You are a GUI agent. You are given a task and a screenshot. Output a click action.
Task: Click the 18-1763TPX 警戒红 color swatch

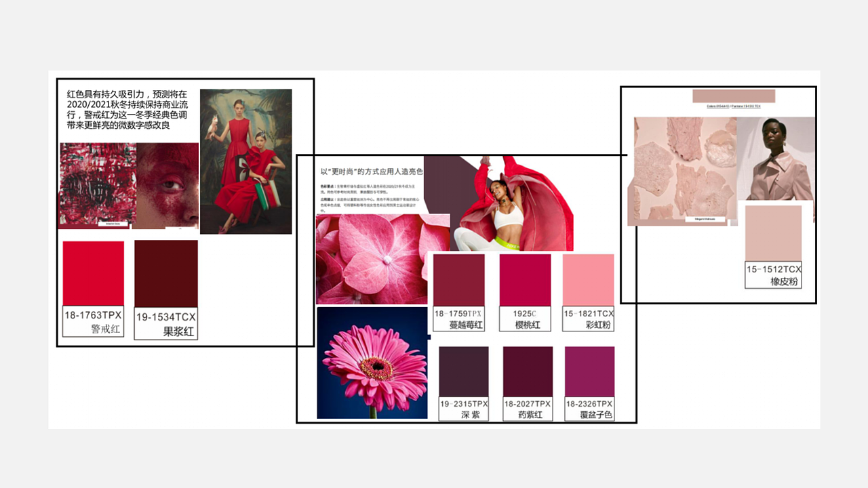tap(94, 273)
